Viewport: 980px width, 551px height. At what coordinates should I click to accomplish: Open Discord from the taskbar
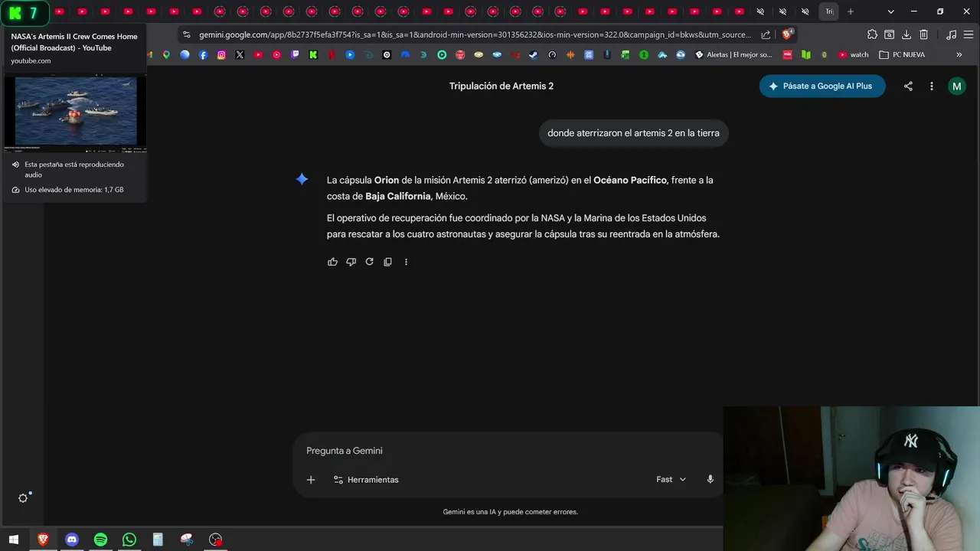tap(72, 540)
